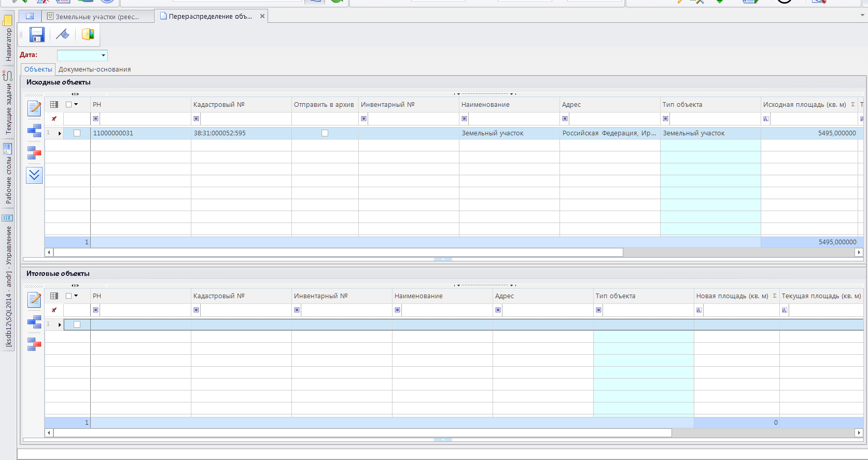
Task: Open the Земельные участки (реестр) tab
Action: [97, 17]
